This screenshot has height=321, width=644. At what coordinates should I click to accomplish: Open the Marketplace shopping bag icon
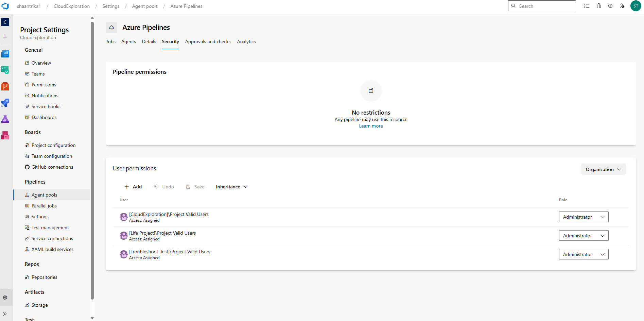(x=599, y=6)
